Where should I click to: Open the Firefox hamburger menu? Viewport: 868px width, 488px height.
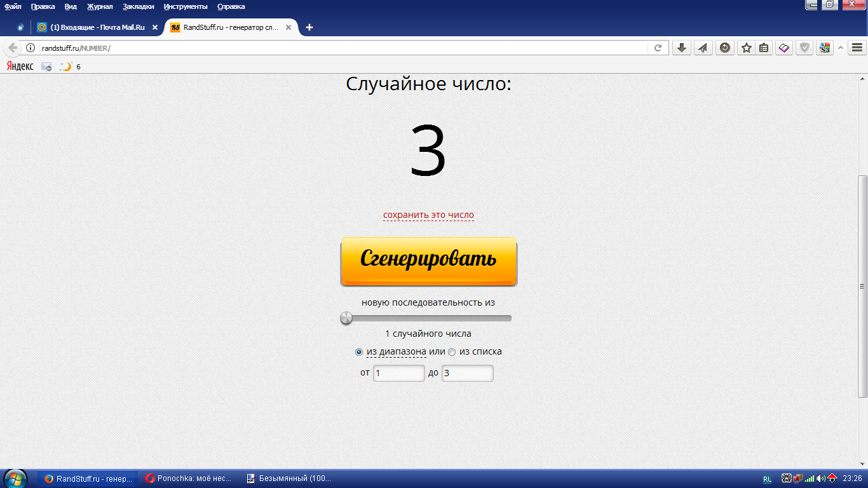[857, 48]
